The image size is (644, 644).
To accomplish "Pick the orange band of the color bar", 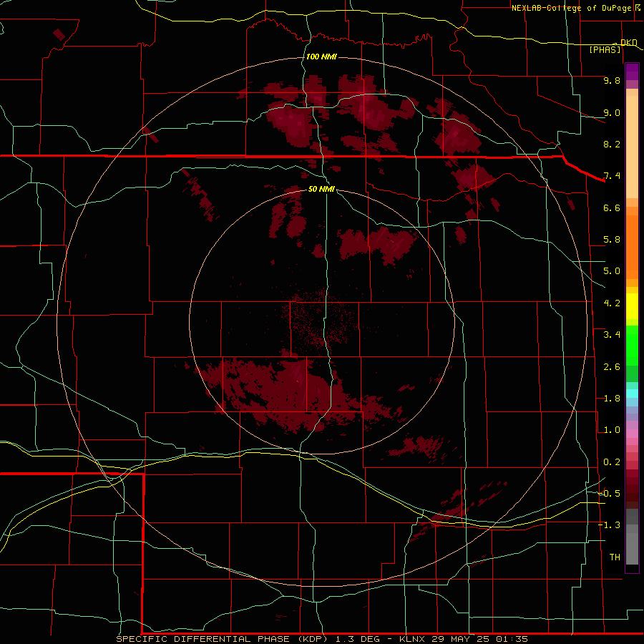I will pos(632,247).
